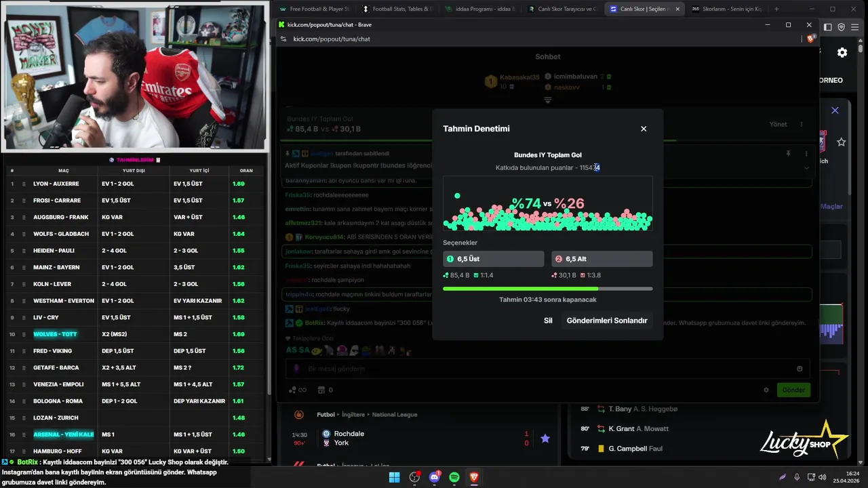Open Brave Shields icon in the popout address bar

pyautogui.click(x=810, y=39)
